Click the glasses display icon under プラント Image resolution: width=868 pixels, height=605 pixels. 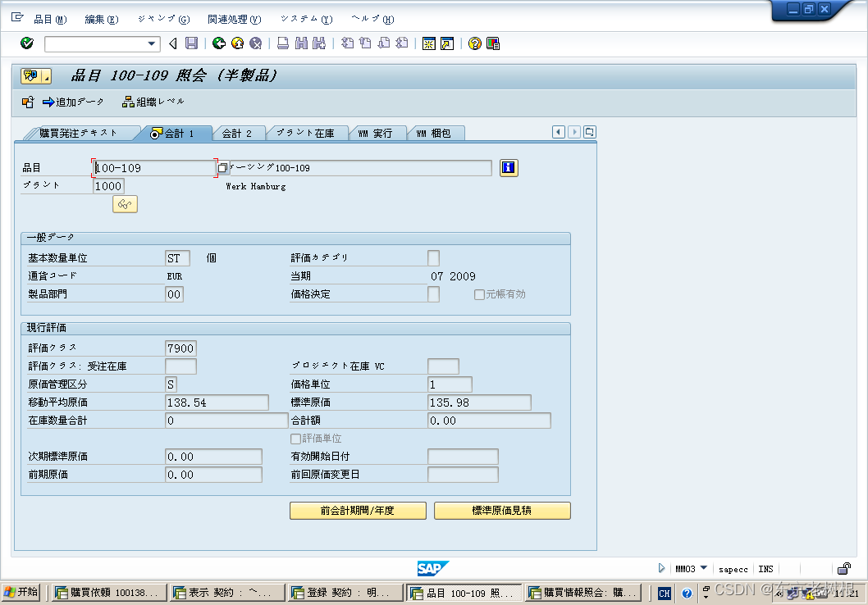[125, 205]
